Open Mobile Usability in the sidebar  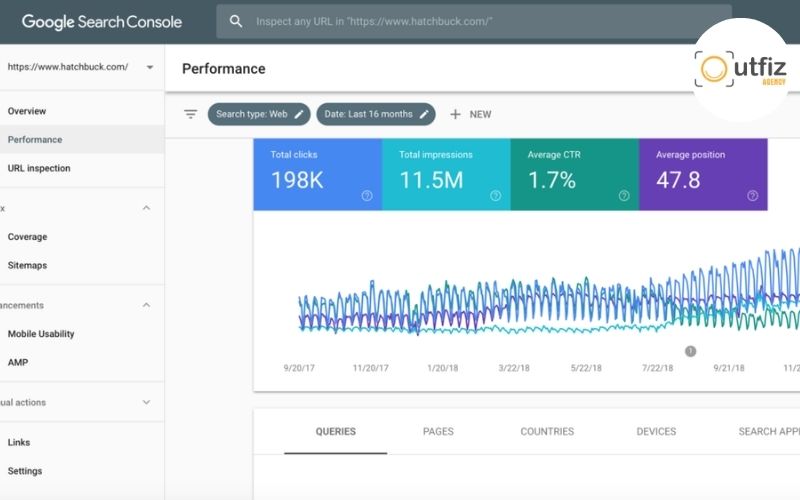click(82, 334)
